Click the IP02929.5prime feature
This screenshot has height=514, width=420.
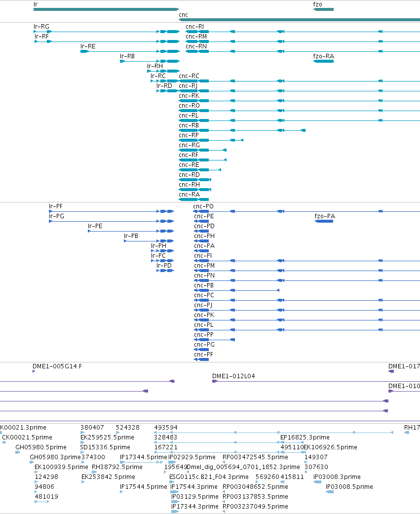[x=172, y=462]
